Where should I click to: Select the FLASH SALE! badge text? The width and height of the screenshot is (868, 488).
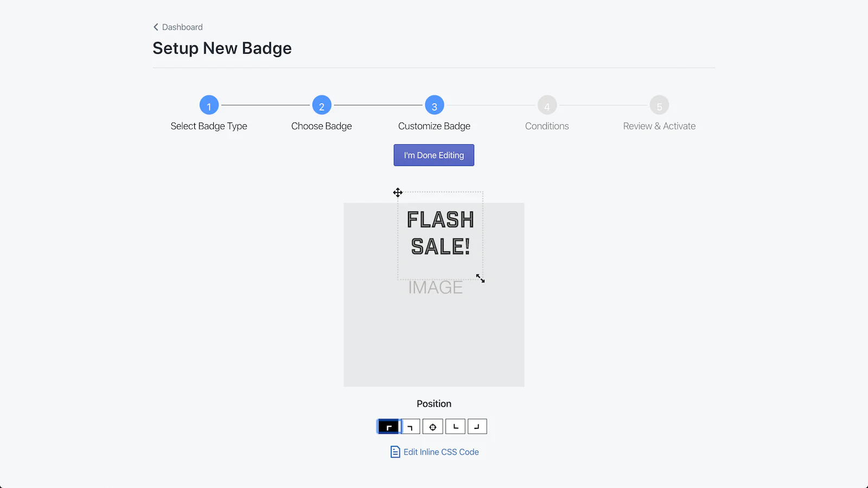pyautogui.click(x=441, y=233)
